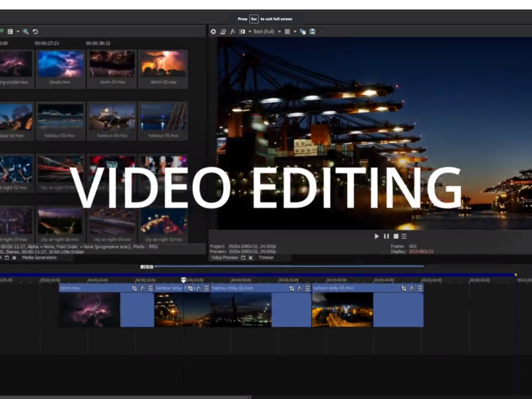This screenshot has height=399, width=532.
Task: Click the 00:00:38:12 timecode label
Action: point(98,43)
